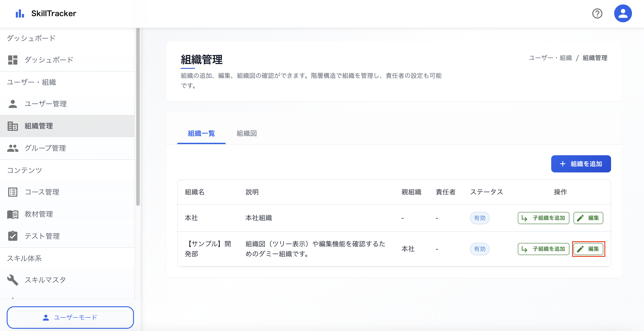Click the 組織管理 building icon
Image resolution: width=644 pixels, height=331 pixels.
pyautogui.click(x=13, y=126)
